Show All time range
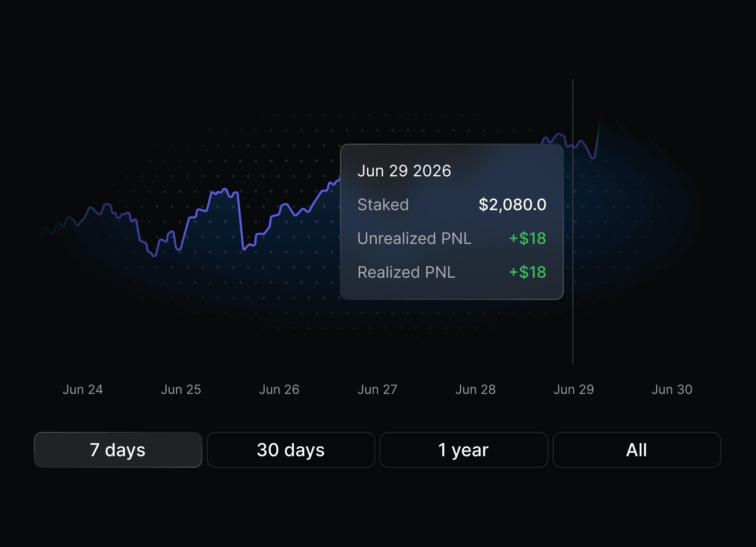Image resolution: width=756 pixels, height=547 pixels. coord(636,450)
